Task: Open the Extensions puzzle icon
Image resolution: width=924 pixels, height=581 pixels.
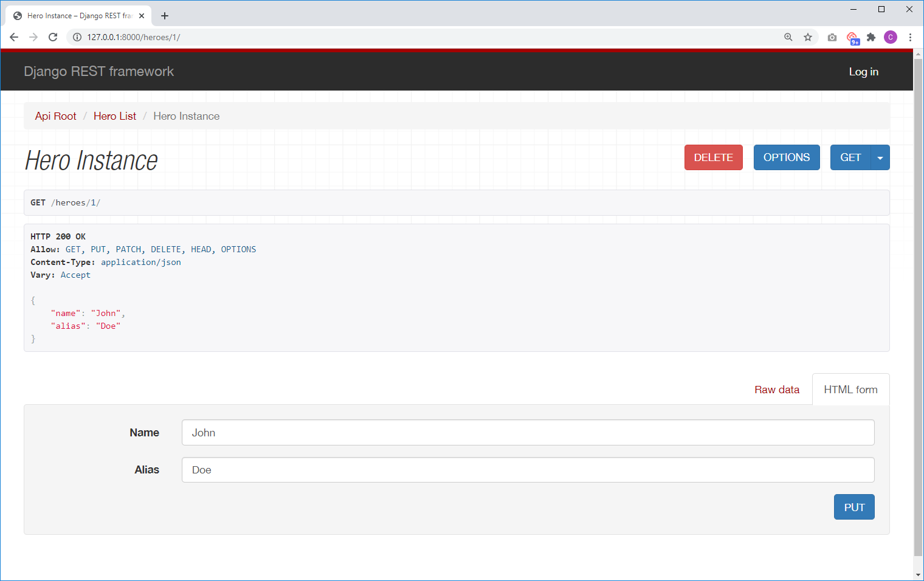Action: [x=871, y=37]
